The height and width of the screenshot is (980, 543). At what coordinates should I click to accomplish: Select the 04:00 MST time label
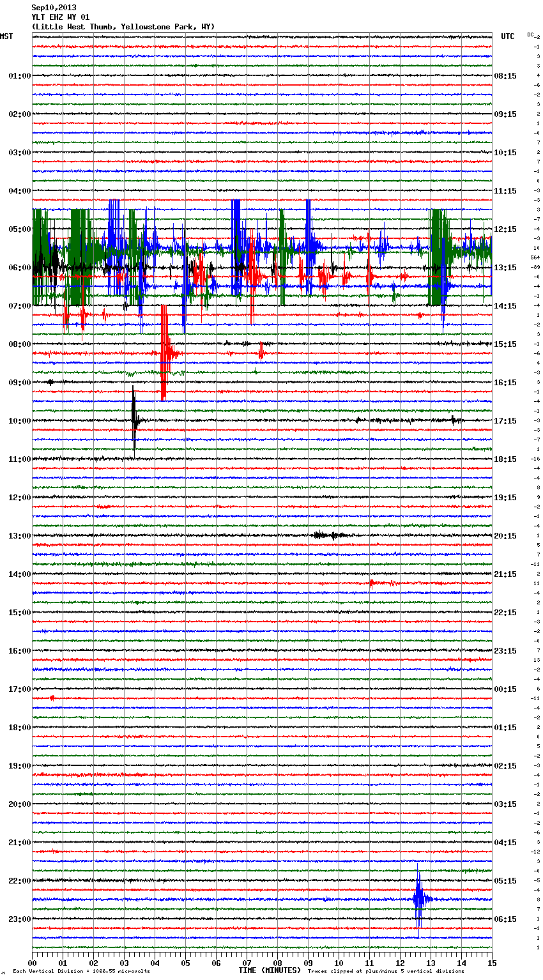20,191
